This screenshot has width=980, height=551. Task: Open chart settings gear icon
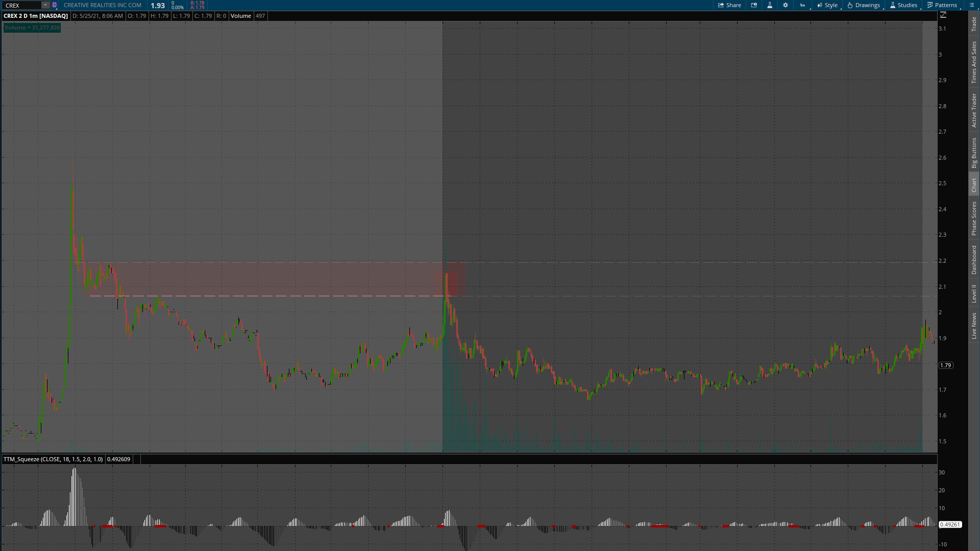click(786, 5)
